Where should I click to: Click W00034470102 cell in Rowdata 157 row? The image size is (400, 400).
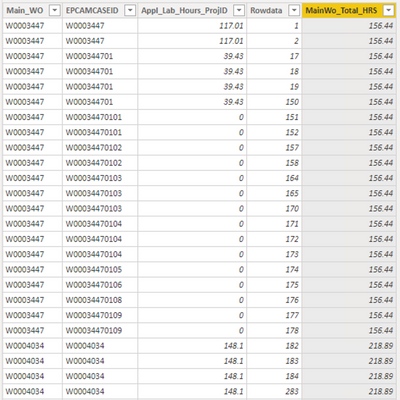point(100,148)
